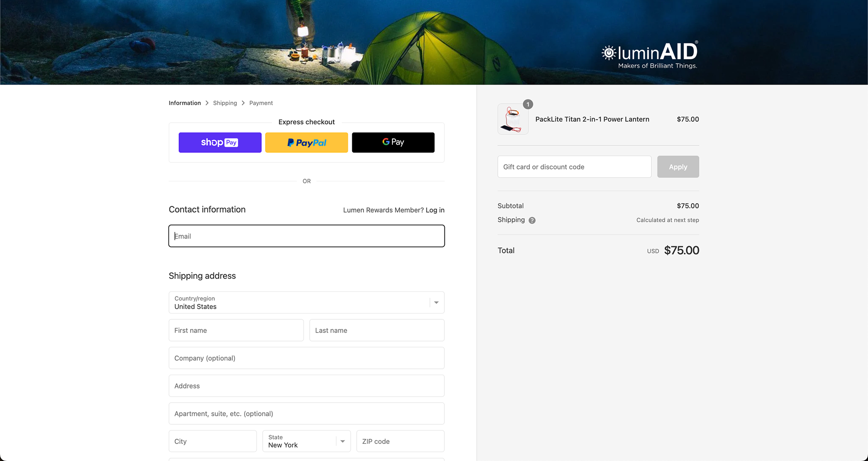Click the shipping help question mark icon

[x=532, y=220]
